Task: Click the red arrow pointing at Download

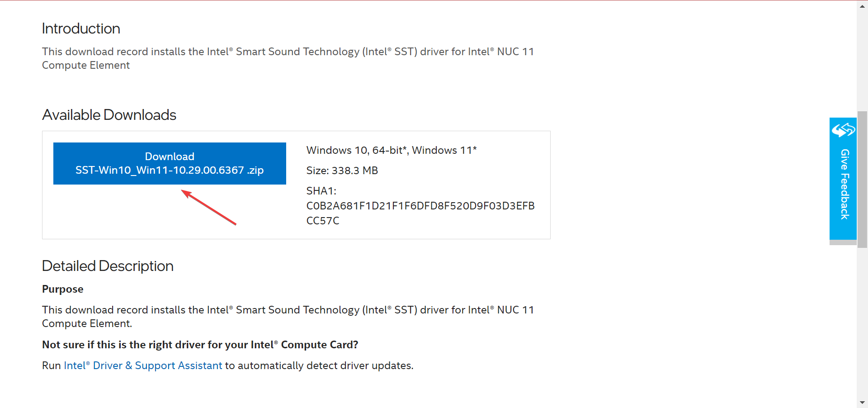Action: click(x=209, y=208)
